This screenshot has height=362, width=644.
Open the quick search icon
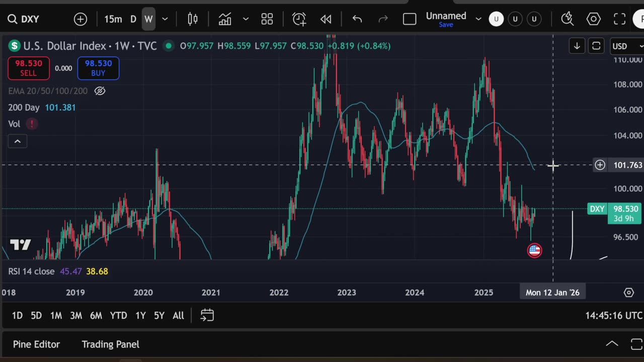pyautogui.click(x=567, y=19)
